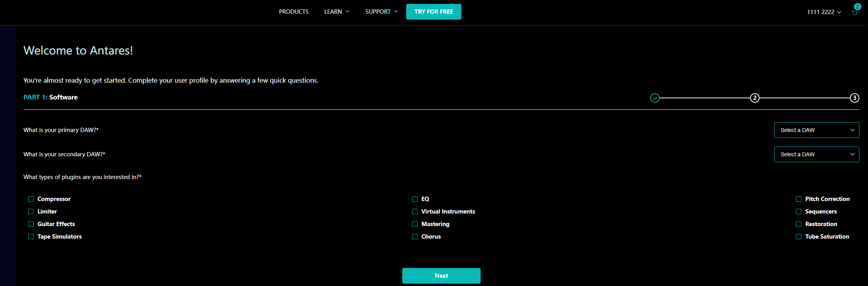Jump to step 2 progress circle
Image resolution: width=868 pixels, height=286 pixels.
click(755, 98)
